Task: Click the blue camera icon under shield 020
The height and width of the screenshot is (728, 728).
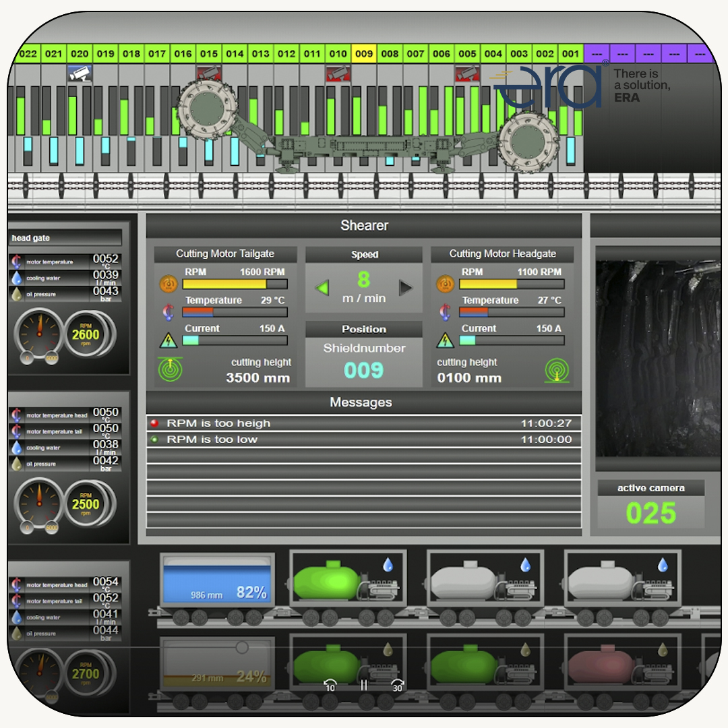Action: (x=80, y=73)
